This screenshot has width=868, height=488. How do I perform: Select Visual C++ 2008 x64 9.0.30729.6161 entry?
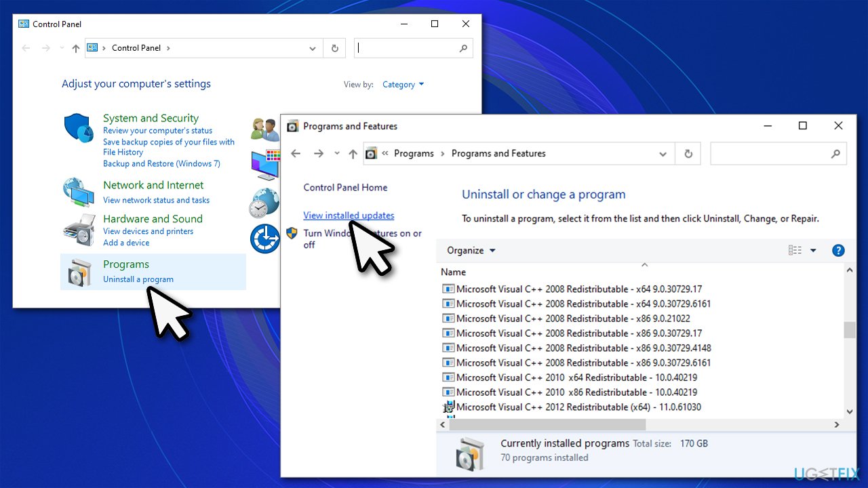tap(576, 304)
